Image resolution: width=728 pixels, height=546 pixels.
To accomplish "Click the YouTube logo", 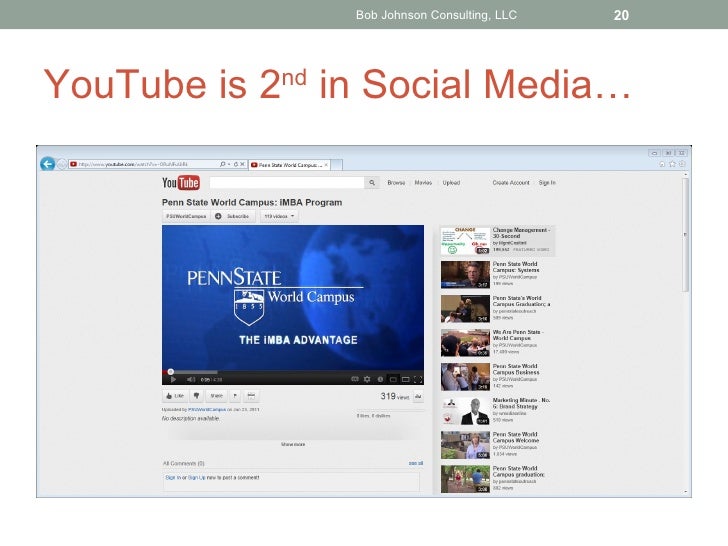I will coord(181,183).
